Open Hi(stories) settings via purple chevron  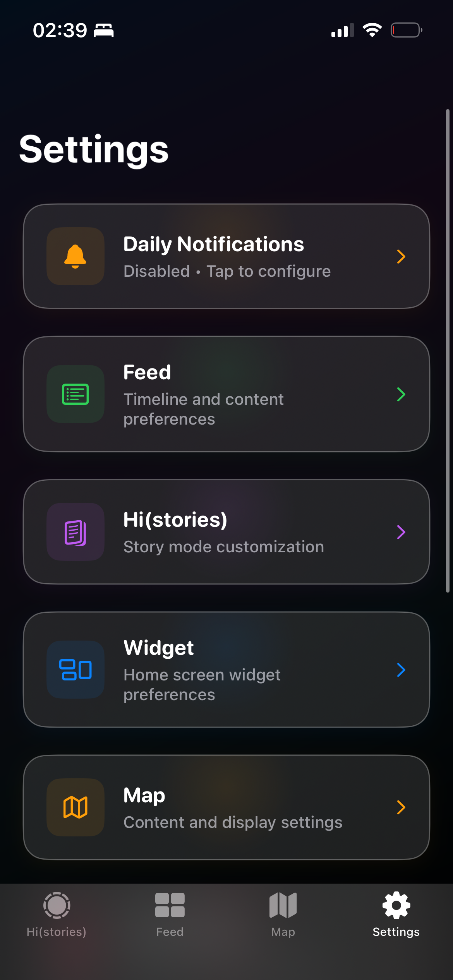[x=401, y=532]
